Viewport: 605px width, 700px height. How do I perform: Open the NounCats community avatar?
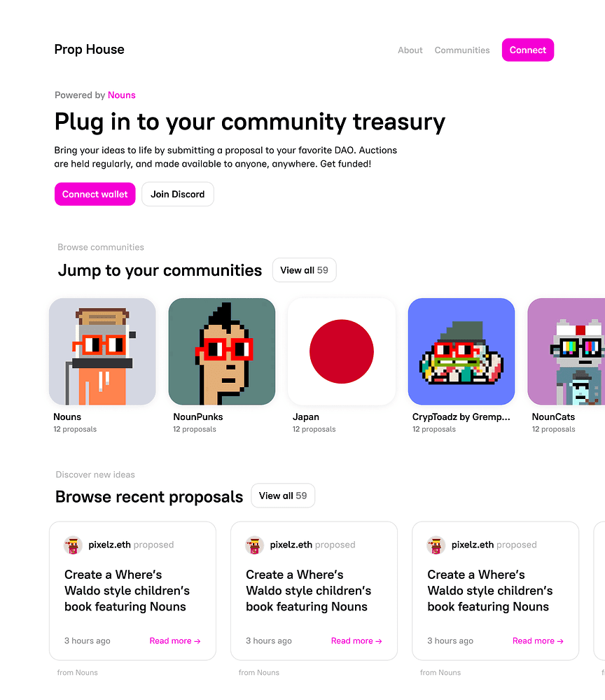(566, 351)
